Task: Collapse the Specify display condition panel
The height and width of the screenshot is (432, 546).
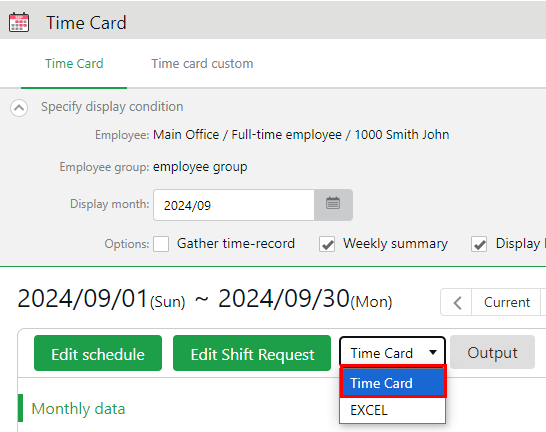Action: [19, 108]
